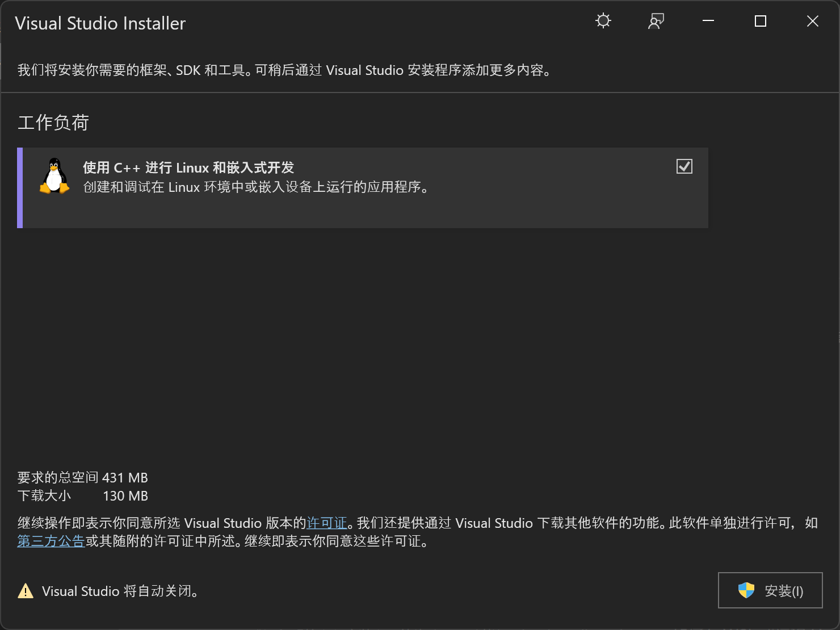The width and height of the screenshot is (840, 630).
Task: Click the 创建和调试在 Linux 环境中 description text
Action: click(x=257, y=187)
